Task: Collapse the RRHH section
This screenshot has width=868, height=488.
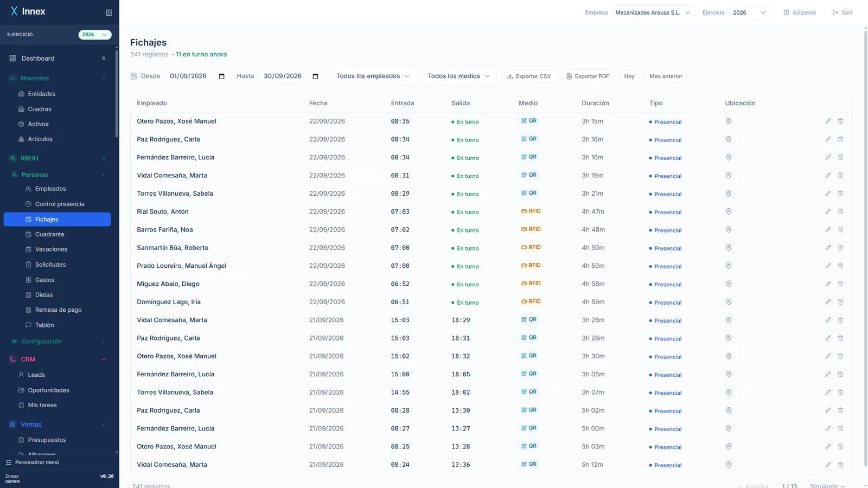Action: pyautogui.click(x=104, y=158)
